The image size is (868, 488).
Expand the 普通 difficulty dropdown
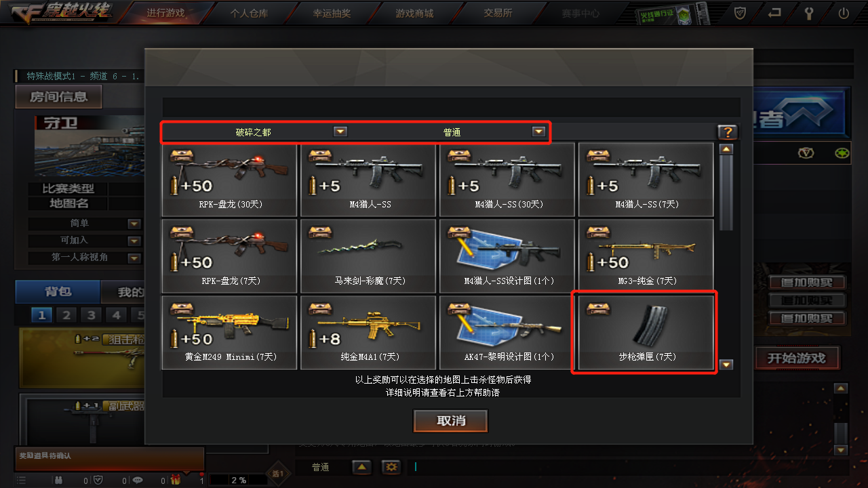pos(538,132)
